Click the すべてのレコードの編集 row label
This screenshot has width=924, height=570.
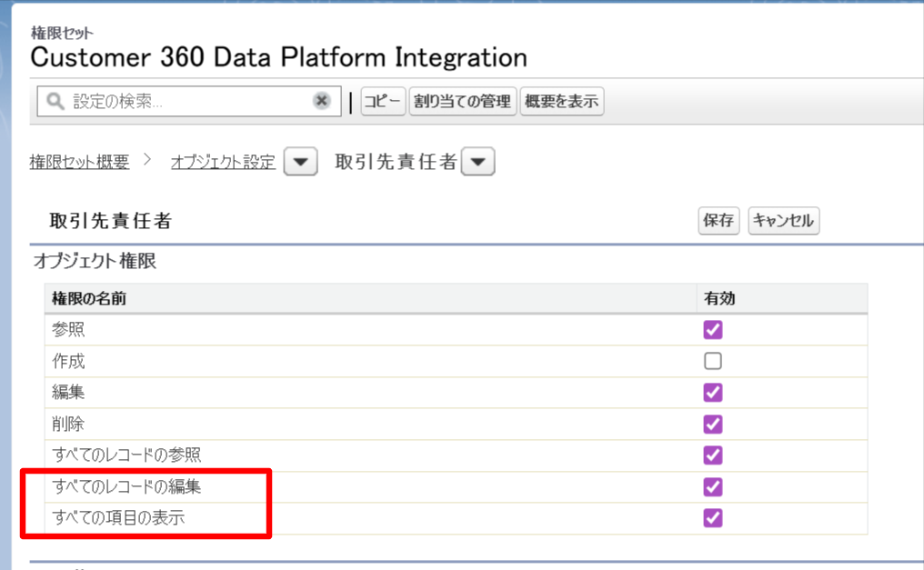point(126,487)
